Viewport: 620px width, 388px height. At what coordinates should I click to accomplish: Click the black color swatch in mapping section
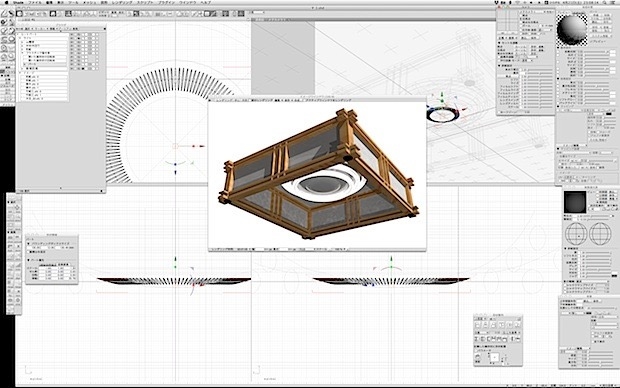(x=609, y=114)
